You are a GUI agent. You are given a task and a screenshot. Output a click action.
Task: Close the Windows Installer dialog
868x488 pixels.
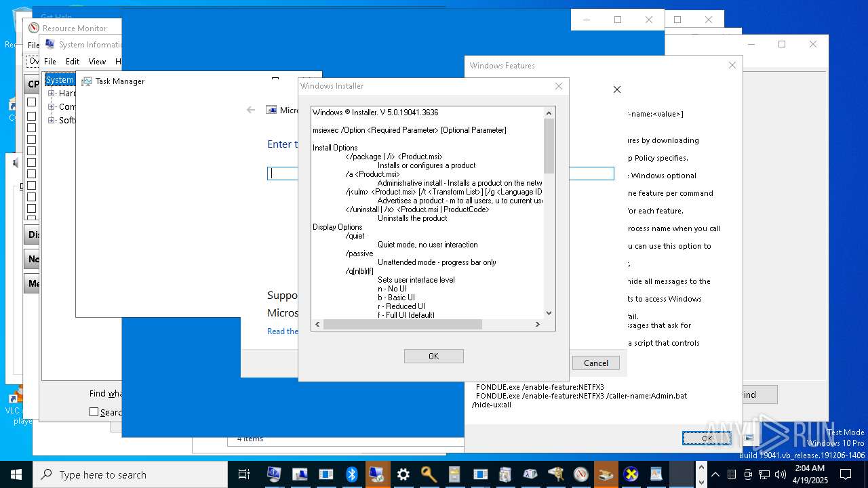559,86
